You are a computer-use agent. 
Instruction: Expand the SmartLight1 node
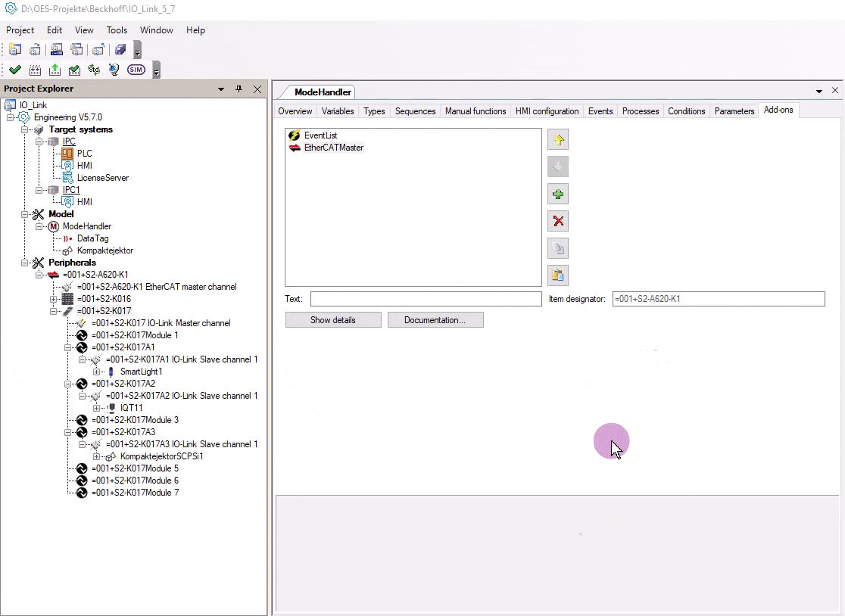(97, 372)
